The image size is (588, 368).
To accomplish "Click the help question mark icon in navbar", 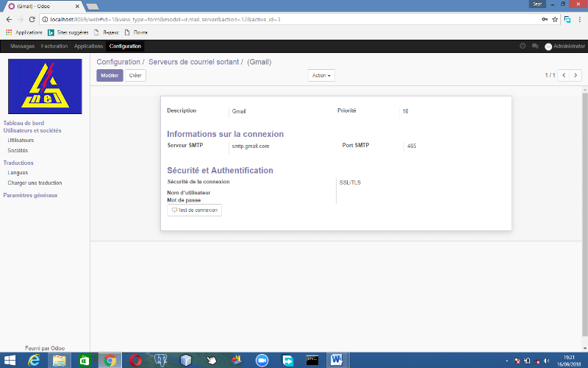I will coord(523,46).
